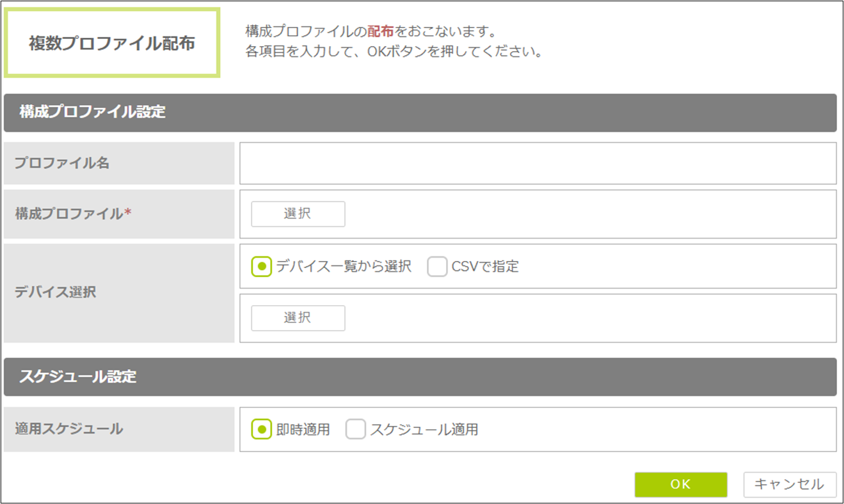
Task: Click the 適用スケジュール row label
Action: click(x=69, y=429)
